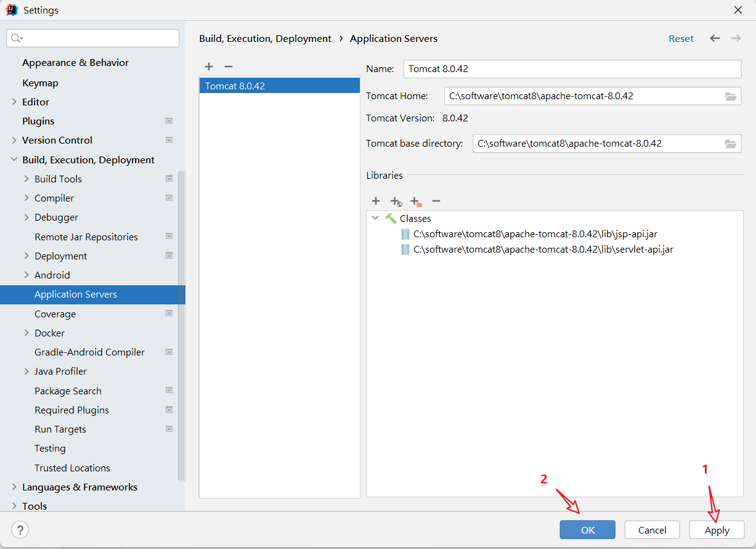The height and width of the screenshot is (549, 756).
Task: Open the help question mark button
Action: (20, 529)
